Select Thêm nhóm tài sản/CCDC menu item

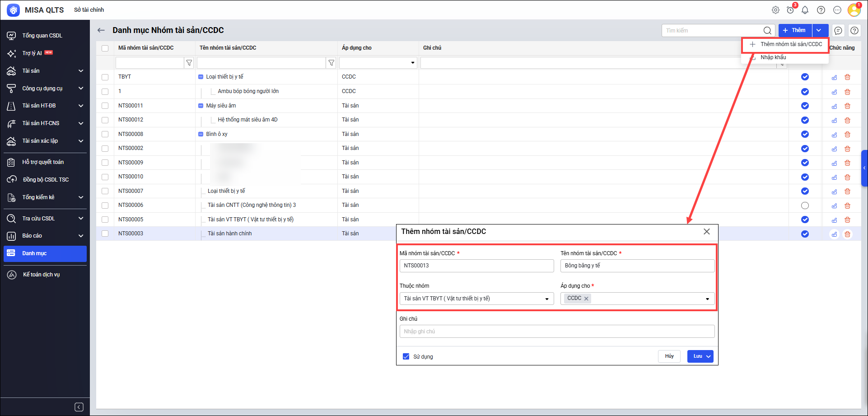(791, 44)
